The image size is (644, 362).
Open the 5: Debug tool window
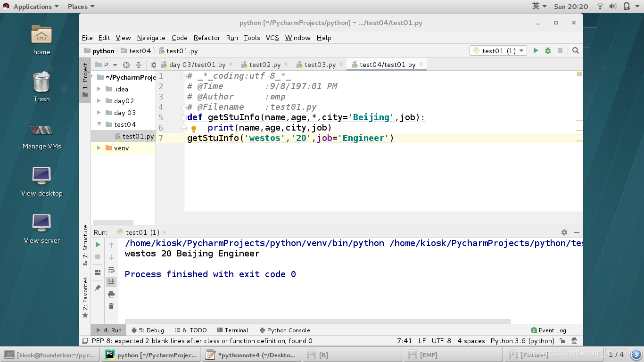coord(148,330)
